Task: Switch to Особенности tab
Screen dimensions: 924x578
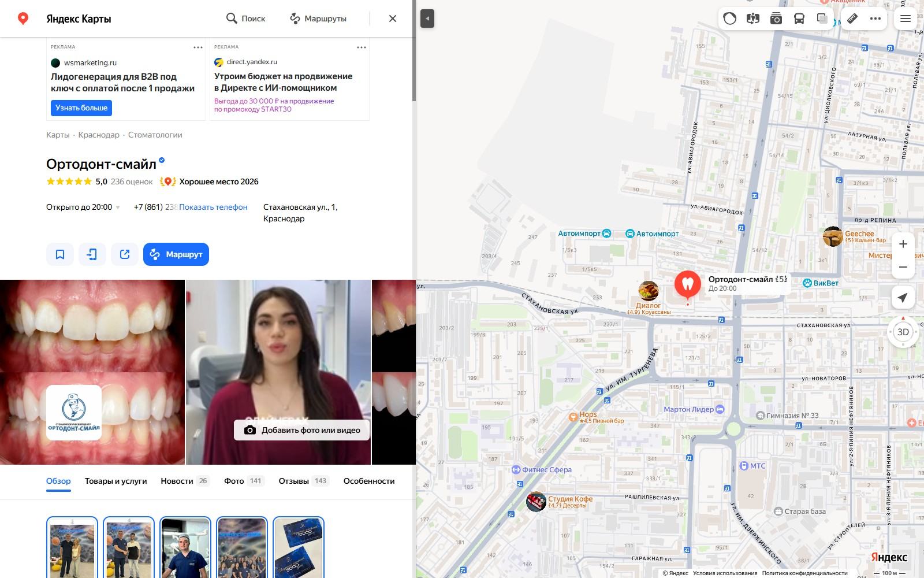Action: pyautogui.click(x=369, y=481)
